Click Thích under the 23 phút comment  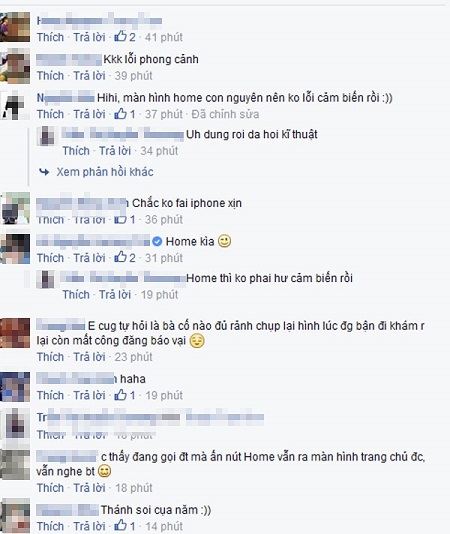coord(50,357)
